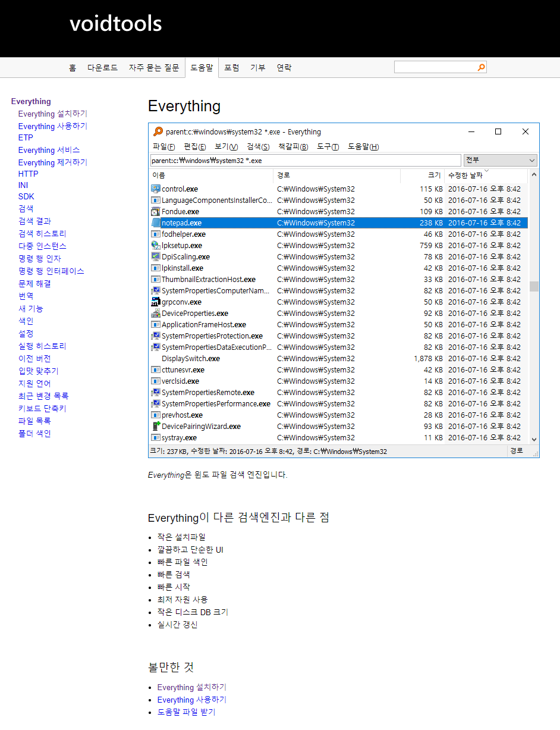
Task: Click the list scrollbar down arrow
Action: [533, 439]
